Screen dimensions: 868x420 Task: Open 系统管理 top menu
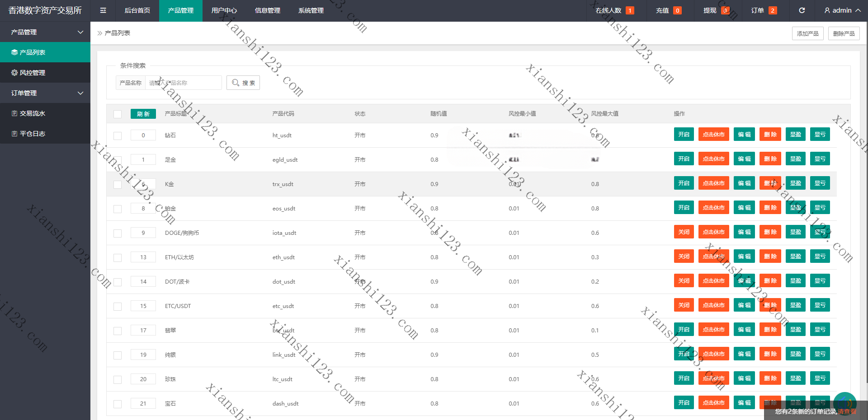point(311,10)
